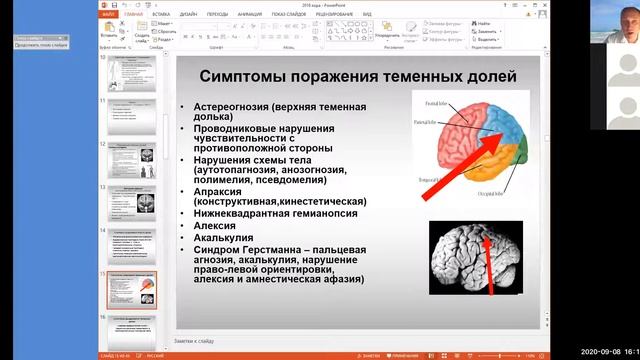The image size is (640, 360).
Task: Click the large Paste (Вставить) clipboard icon
Action: [109, 27]
